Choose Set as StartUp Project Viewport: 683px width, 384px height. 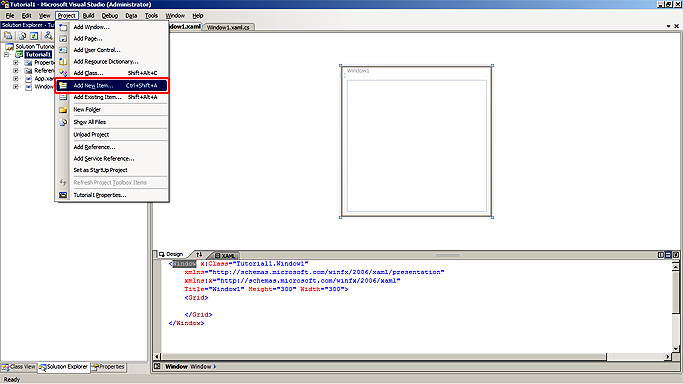(x=112, y=170)
